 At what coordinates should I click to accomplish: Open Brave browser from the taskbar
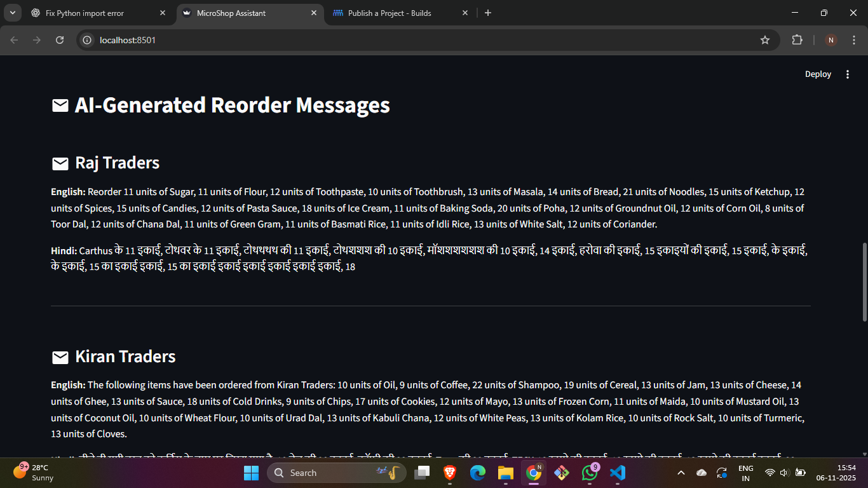click(x=450, y=473)
